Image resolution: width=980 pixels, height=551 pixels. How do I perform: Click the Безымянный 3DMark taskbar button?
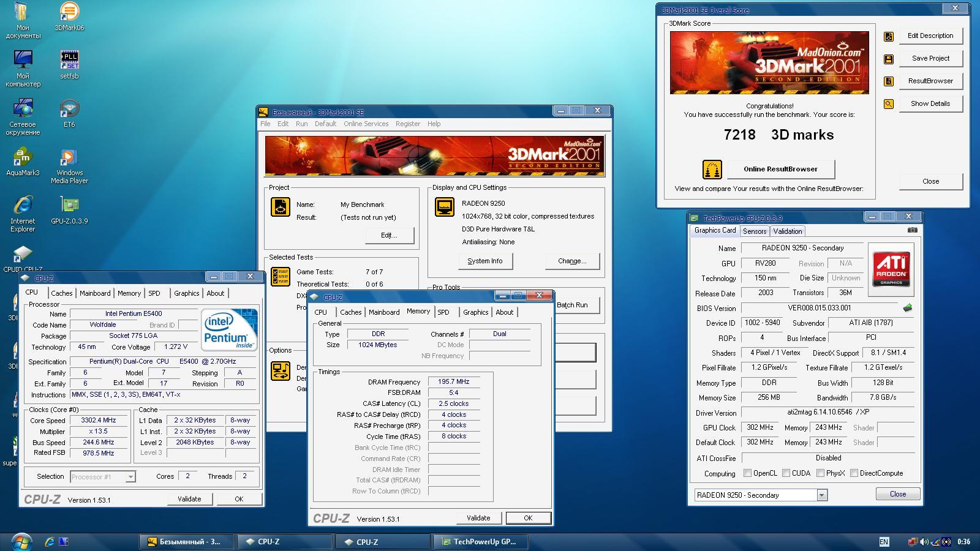pyautogui.click(x=187, y=542)
